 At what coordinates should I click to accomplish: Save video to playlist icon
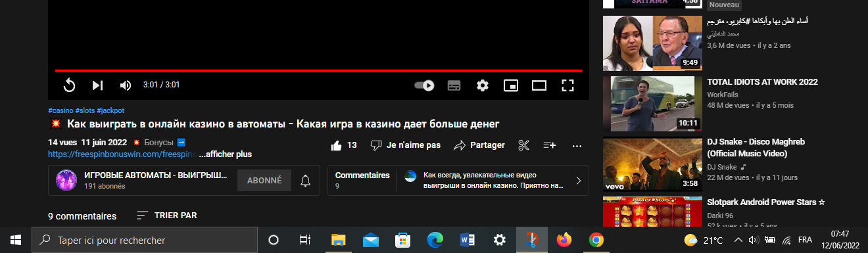point(550,145)
